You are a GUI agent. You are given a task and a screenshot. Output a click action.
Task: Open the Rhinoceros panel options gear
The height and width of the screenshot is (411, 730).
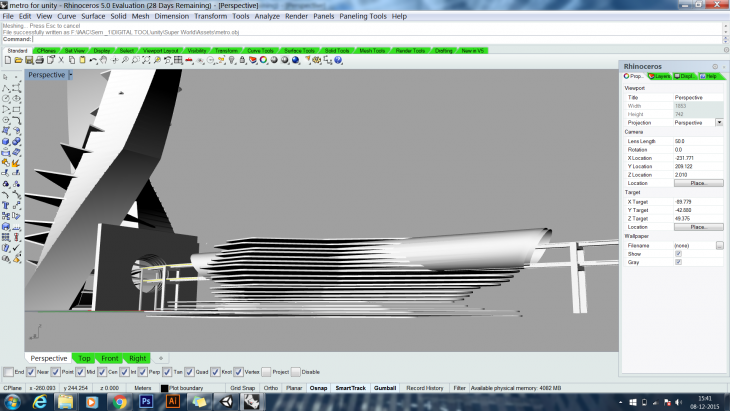click(x=714, y=66)
